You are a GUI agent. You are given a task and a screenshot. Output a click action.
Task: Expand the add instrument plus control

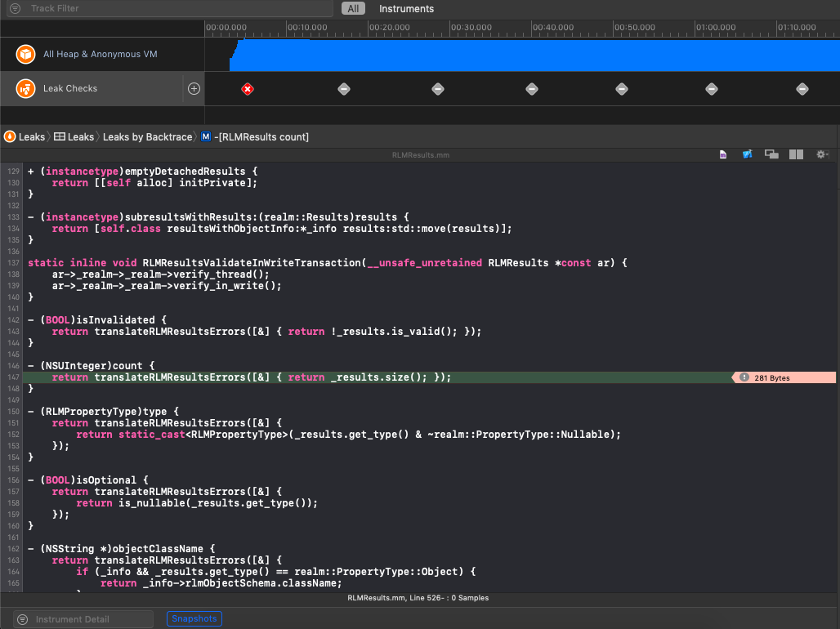[x=193, y=88]
